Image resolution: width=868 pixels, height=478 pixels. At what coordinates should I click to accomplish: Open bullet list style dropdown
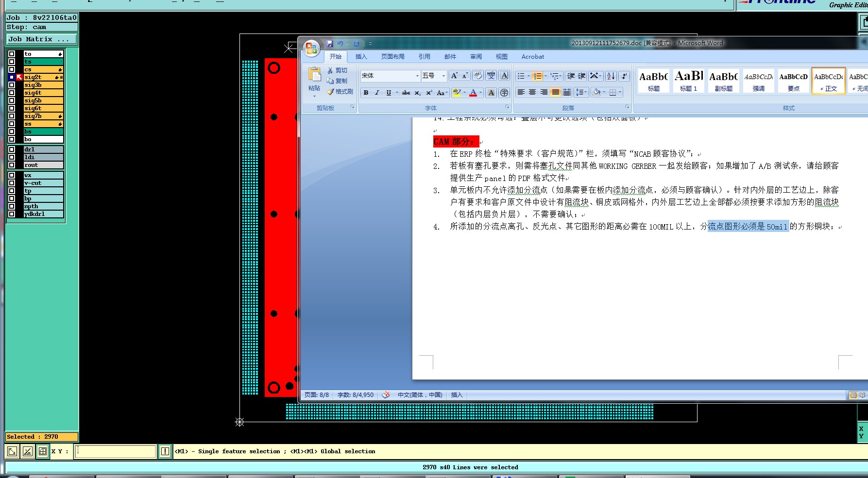(x=528, y=76)
